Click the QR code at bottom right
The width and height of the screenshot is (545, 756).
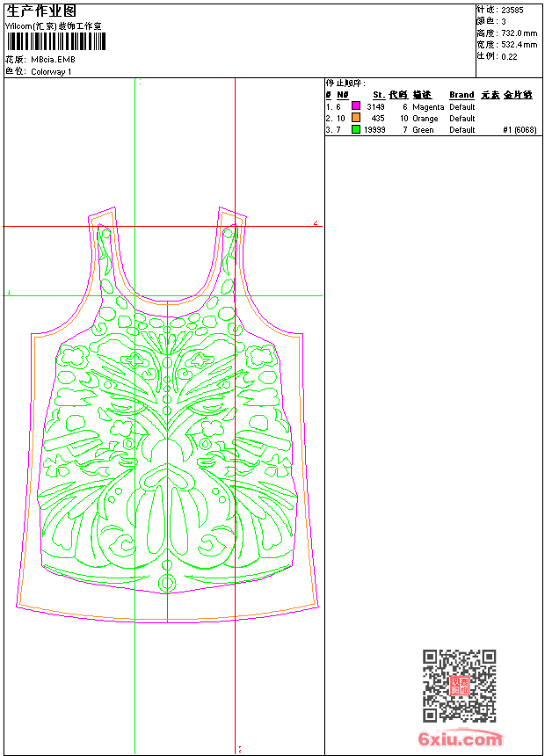[460, 686]
